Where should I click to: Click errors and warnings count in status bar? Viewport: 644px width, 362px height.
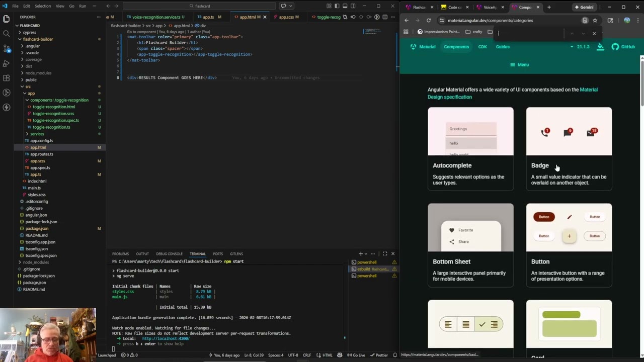(129, 355)
